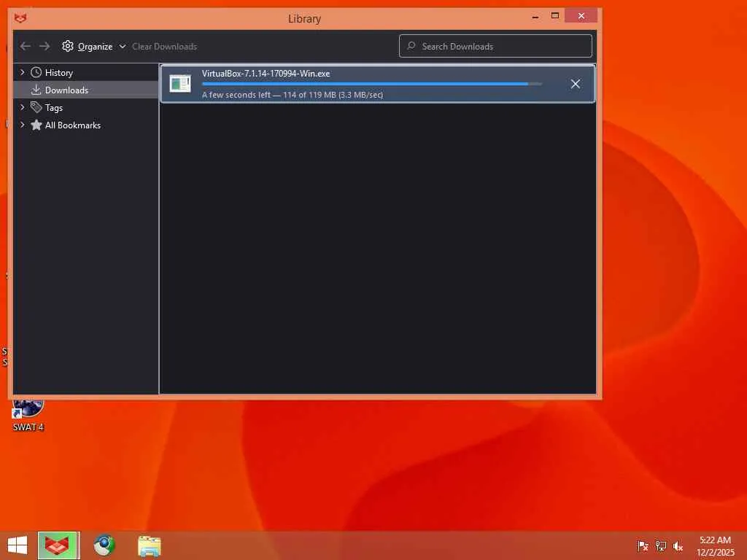The height and width of the screenshot is (560, 747).
Task: Expand the All Bookmarks node
Action: 22,125
